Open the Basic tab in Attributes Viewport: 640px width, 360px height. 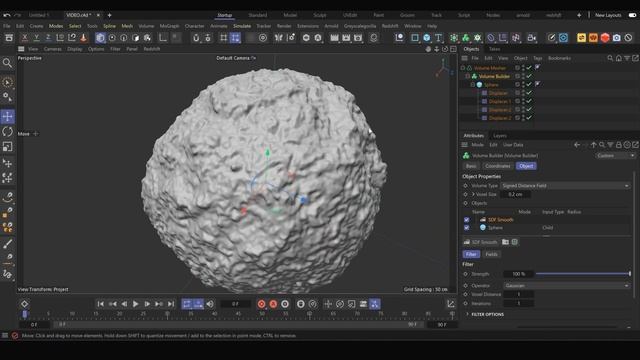click(471, 166)
